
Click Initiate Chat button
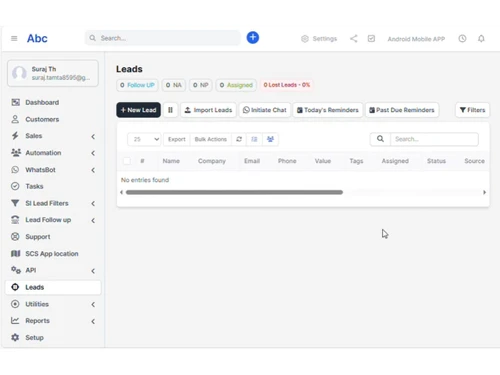(265, 110)
